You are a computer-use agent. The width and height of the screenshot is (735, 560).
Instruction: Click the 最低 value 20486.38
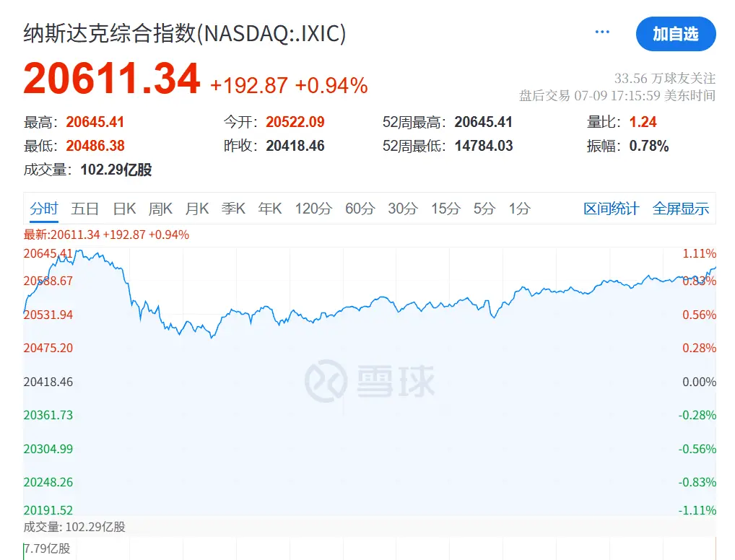coord(95,146)
